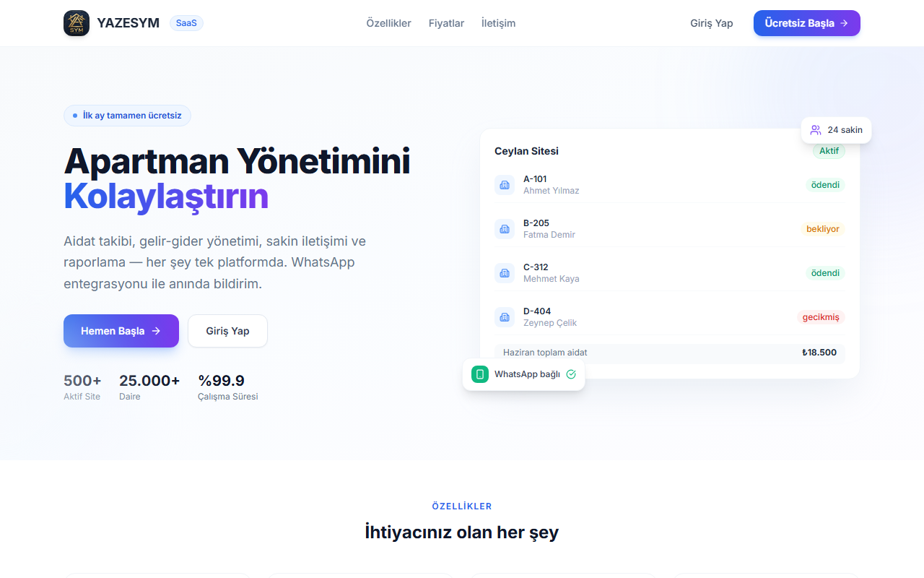Viewport: 924px width, 578px height.
Task: Click the apartment code C-312
Action: (536, 267)
